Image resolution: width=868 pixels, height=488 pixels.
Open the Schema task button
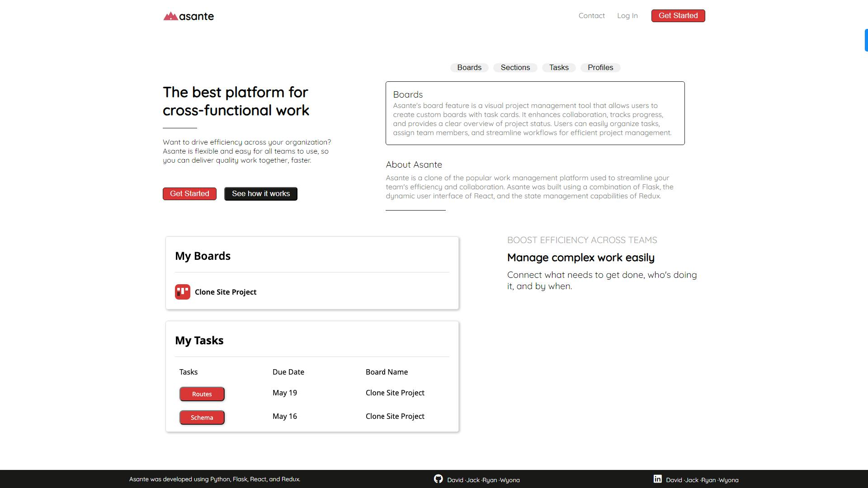pyautogui.click(x=202, y=418)
